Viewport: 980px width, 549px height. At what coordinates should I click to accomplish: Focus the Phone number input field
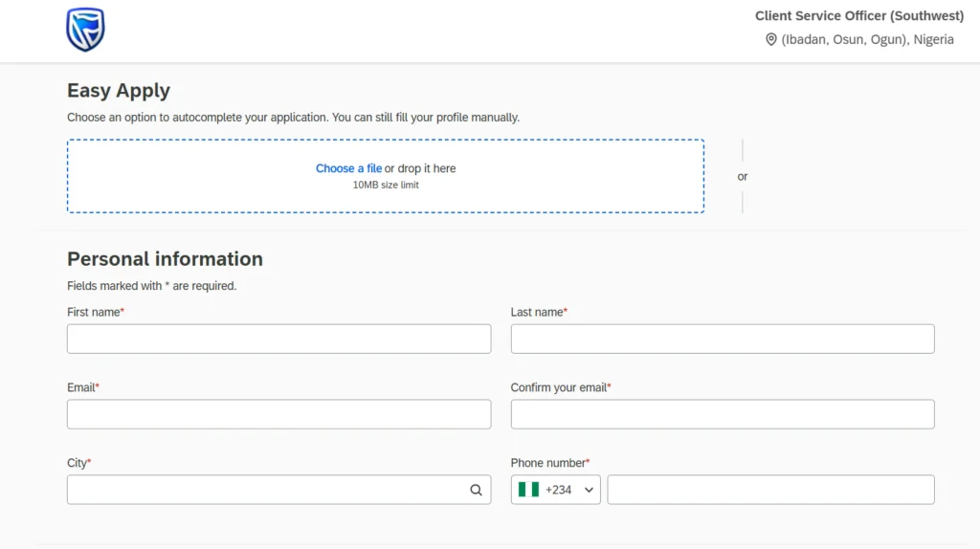click(770, 490)
